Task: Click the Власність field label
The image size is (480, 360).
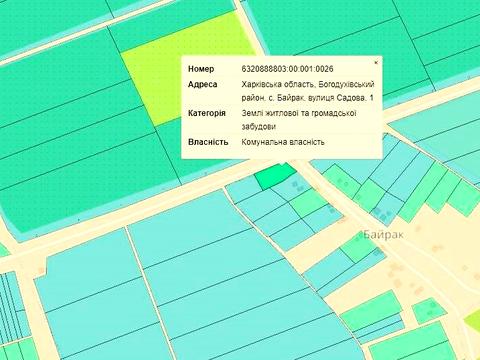Action: point(208,142)
